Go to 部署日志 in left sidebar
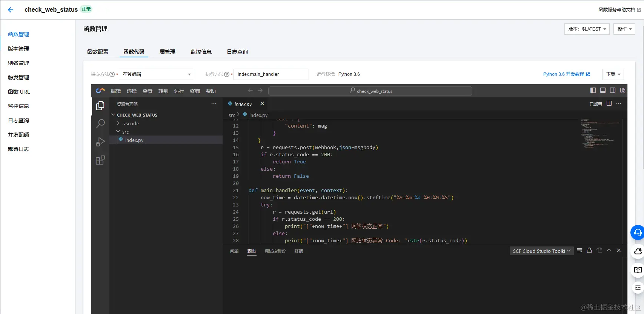The height and width of the screenshot is (314, 644). coord(18,149)
